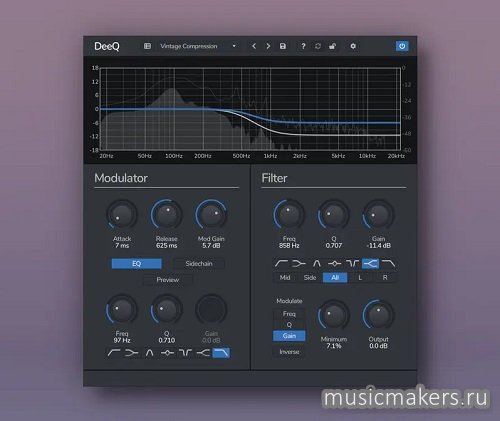
Task: Select notch shape in Modulator filter row
Action: click(185, 353)
